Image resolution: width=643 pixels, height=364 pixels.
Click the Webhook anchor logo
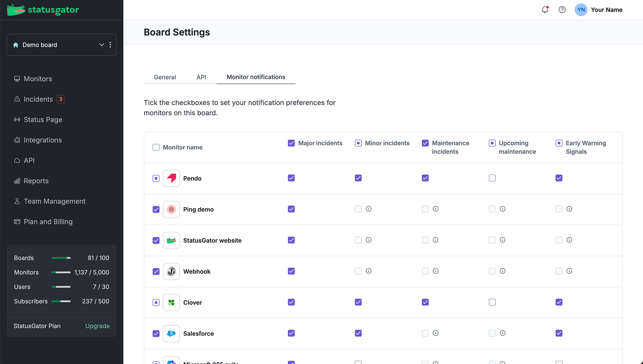[171, 271]
